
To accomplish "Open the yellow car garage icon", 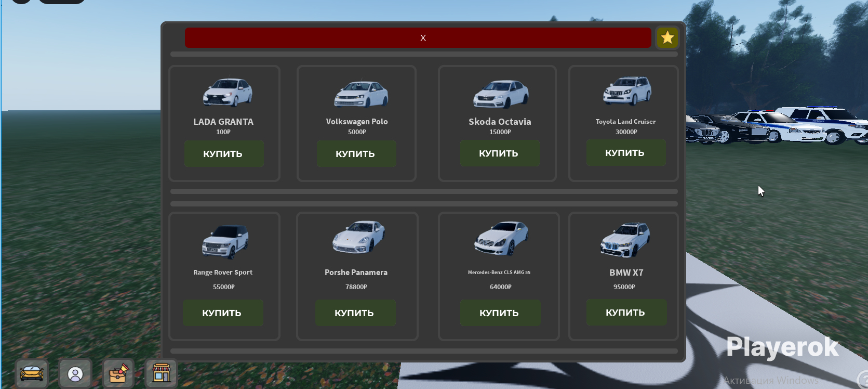I will click(32, 373).
